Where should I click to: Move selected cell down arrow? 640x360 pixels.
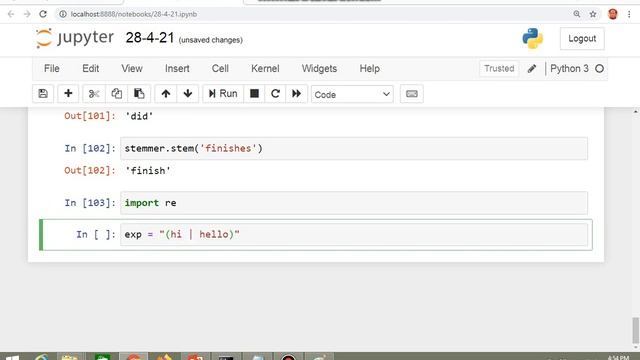188,94
